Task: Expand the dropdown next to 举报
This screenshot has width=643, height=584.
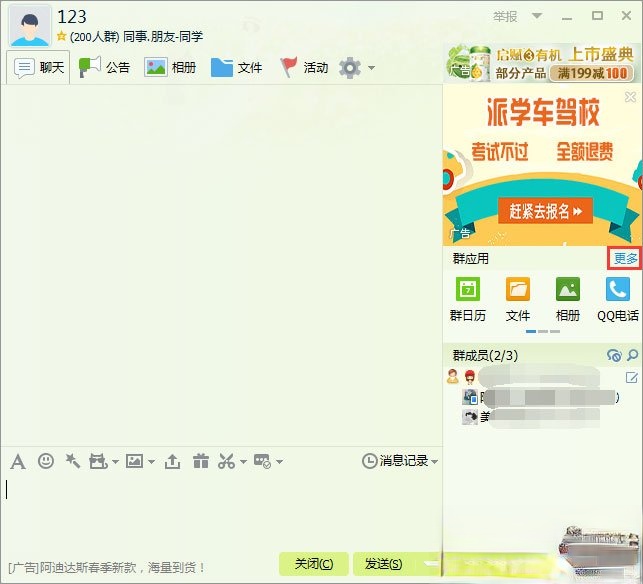Action: [537, 16]
